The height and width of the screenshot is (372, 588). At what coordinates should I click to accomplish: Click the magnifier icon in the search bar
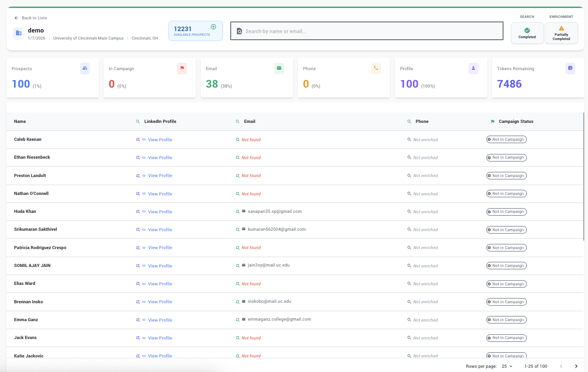[x=239, y=32]
